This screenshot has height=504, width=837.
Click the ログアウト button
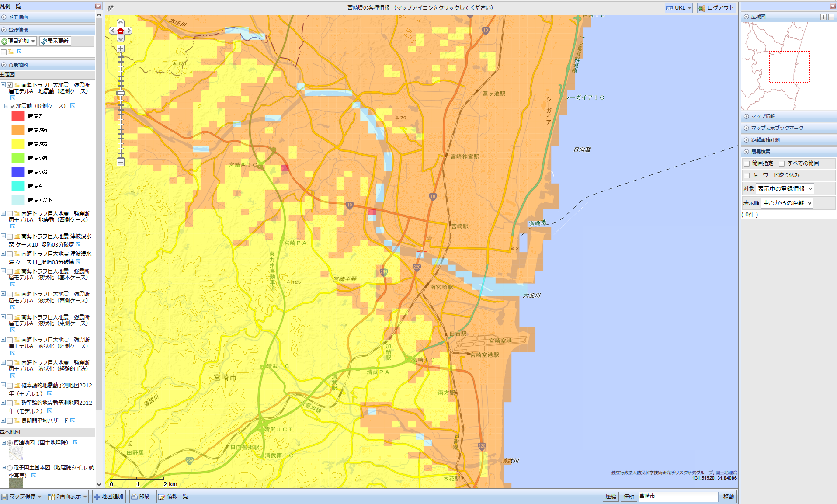click(x=716, y=8)
